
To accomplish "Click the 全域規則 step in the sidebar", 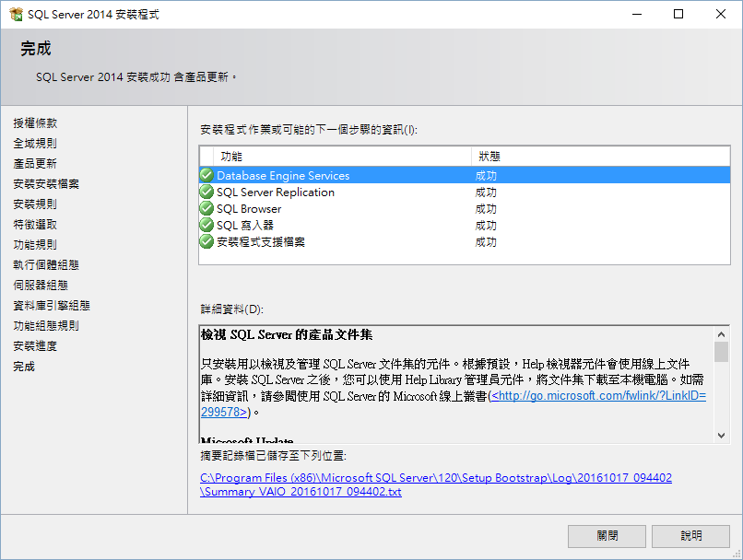I will [35, 144].
